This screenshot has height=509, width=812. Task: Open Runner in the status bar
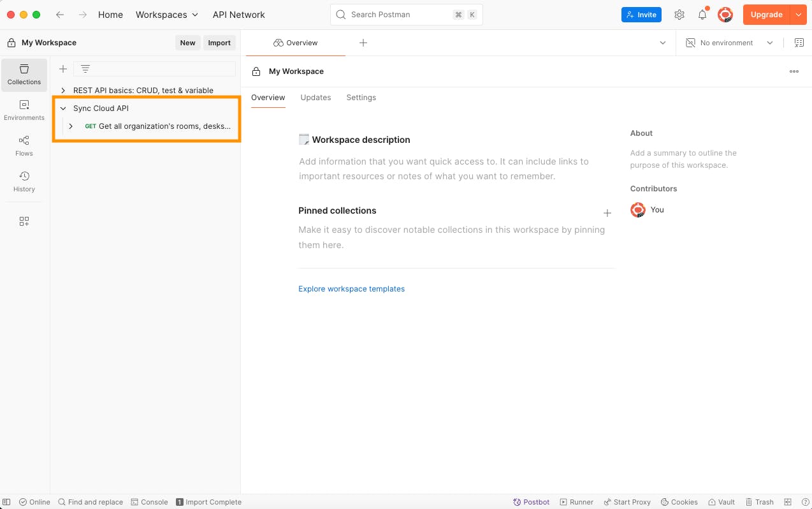click(576, 502)
